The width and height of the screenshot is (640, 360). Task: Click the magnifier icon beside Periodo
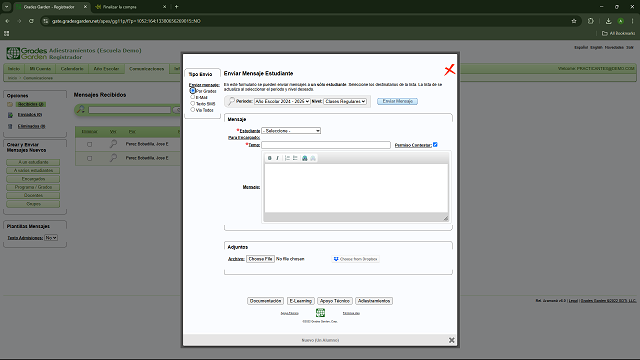[x=231, y=101]
